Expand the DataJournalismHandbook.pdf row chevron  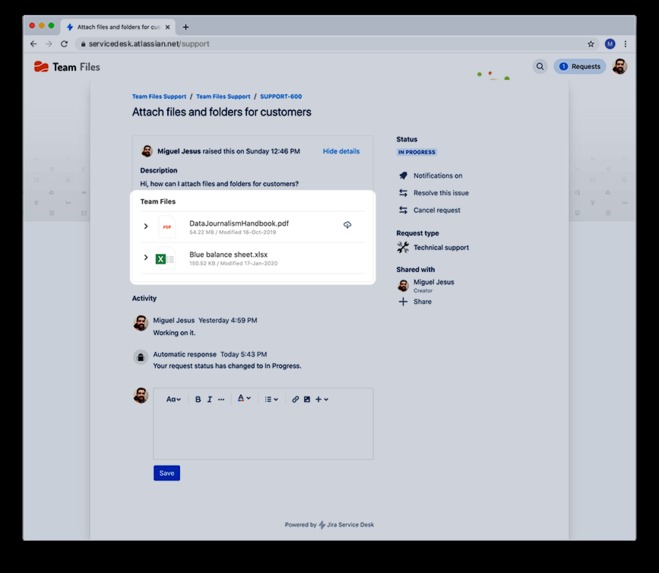pyautogui.click(x=146, y=226)
